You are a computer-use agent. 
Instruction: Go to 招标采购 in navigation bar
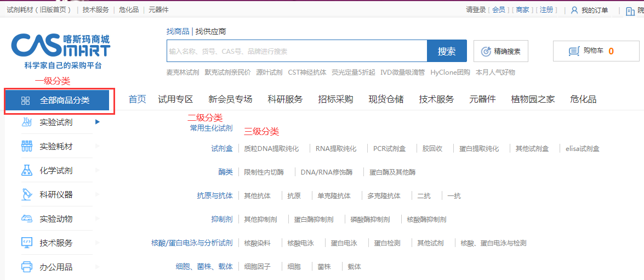click(x=335, y=99)
